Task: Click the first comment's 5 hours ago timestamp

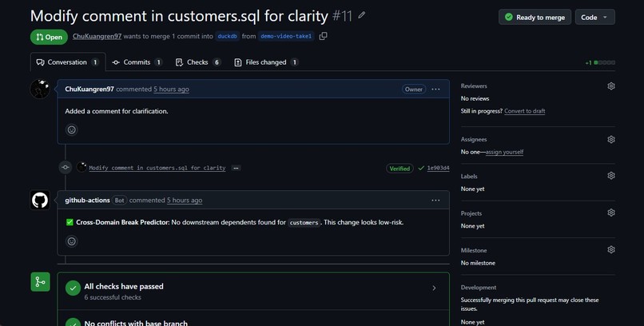Action: coord(171,89)
